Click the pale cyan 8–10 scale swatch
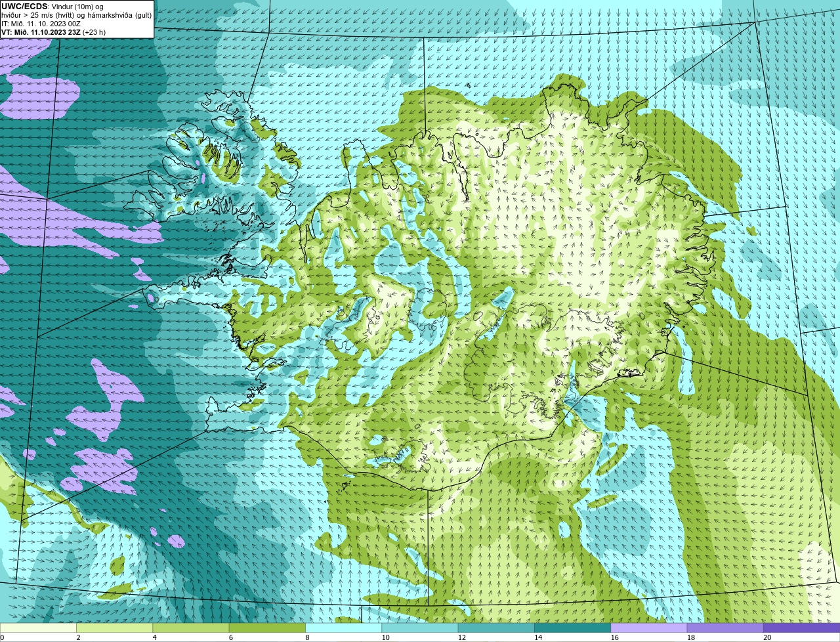 pos(343,628)
